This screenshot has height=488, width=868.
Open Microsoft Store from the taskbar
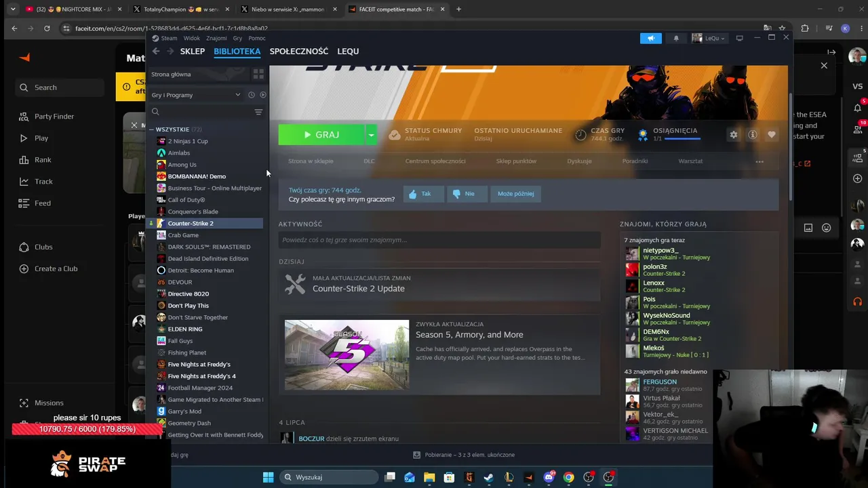point(449,477)
